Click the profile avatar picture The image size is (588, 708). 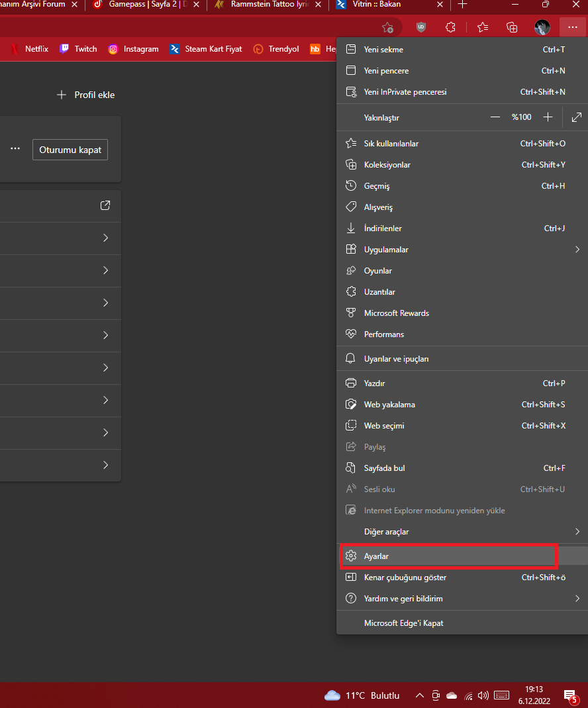pyautogui.click(x=542, y=27)
